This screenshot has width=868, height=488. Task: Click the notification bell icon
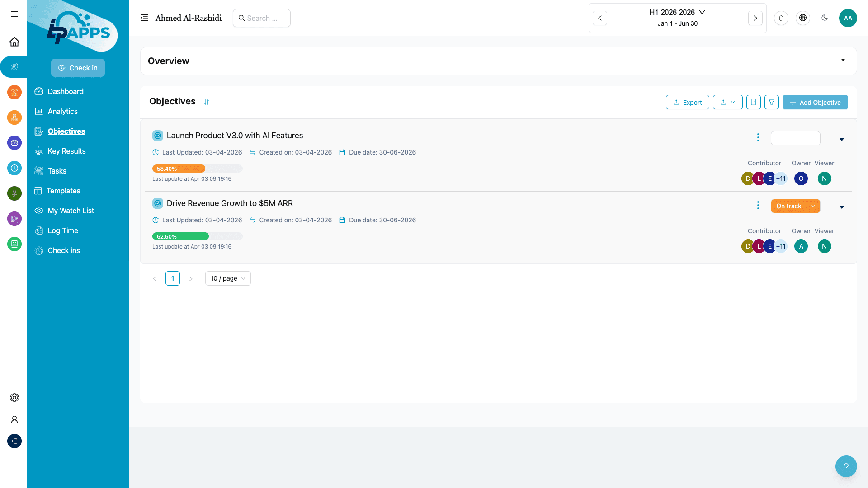click(x=781, y=18)
